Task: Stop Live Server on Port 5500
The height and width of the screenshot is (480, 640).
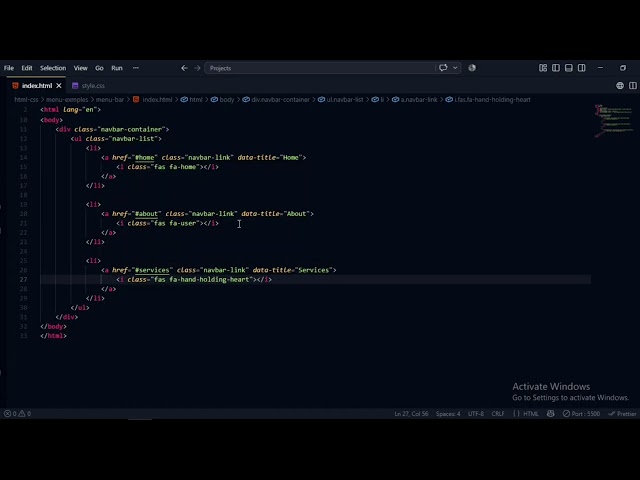Action: click(581, 413)
